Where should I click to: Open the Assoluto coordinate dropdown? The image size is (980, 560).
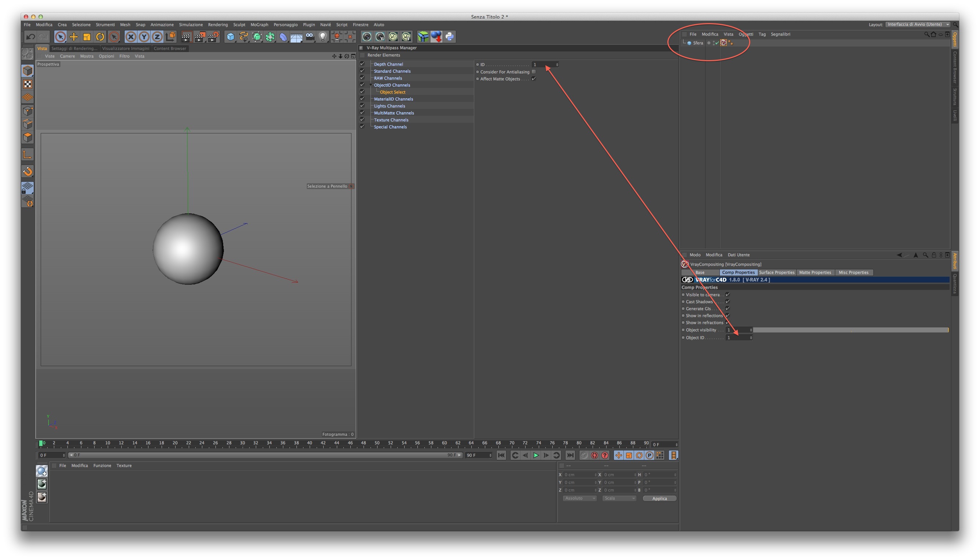pos(579,498)
